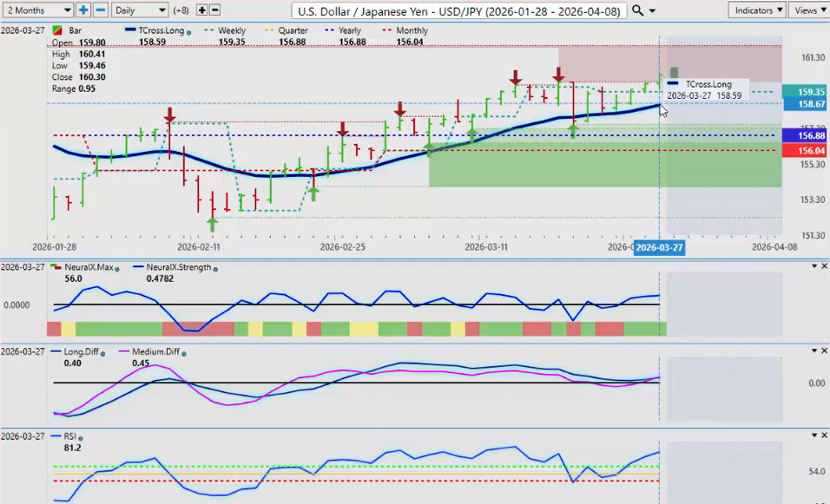Expand the Long.Diff panel options arrow
830x504 pixels.
click(814, 350)
